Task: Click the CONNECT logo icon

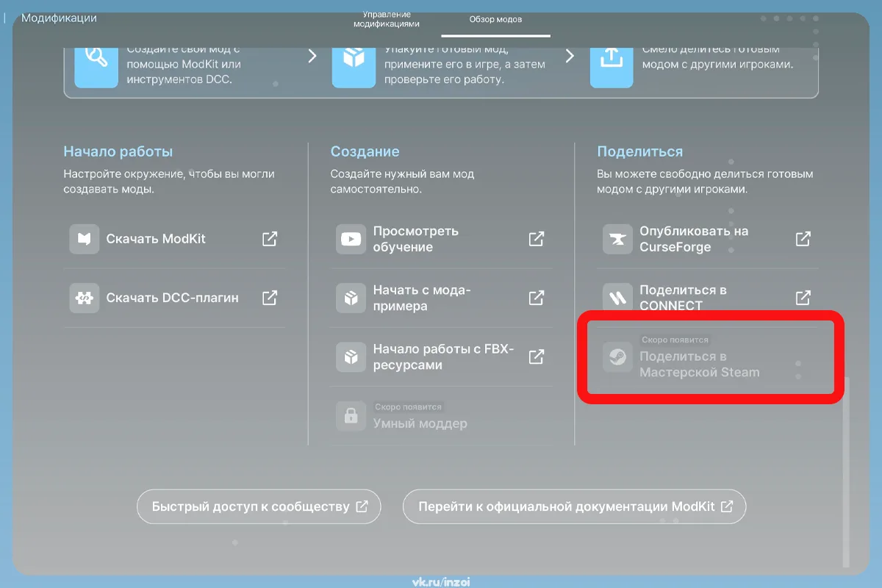Action: (x=617, y=298)
